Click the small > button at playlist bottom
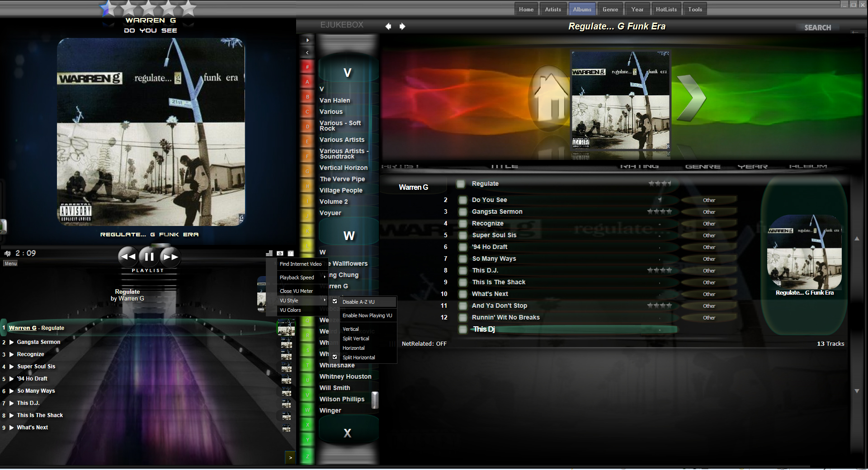 click(290, 457)
